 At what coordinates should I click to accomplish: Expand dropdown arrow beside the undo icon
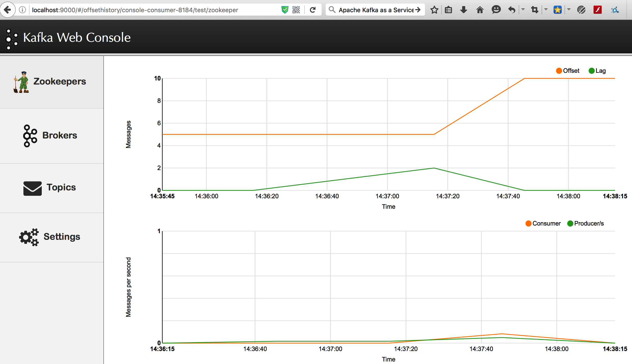(x=523, y=9)
